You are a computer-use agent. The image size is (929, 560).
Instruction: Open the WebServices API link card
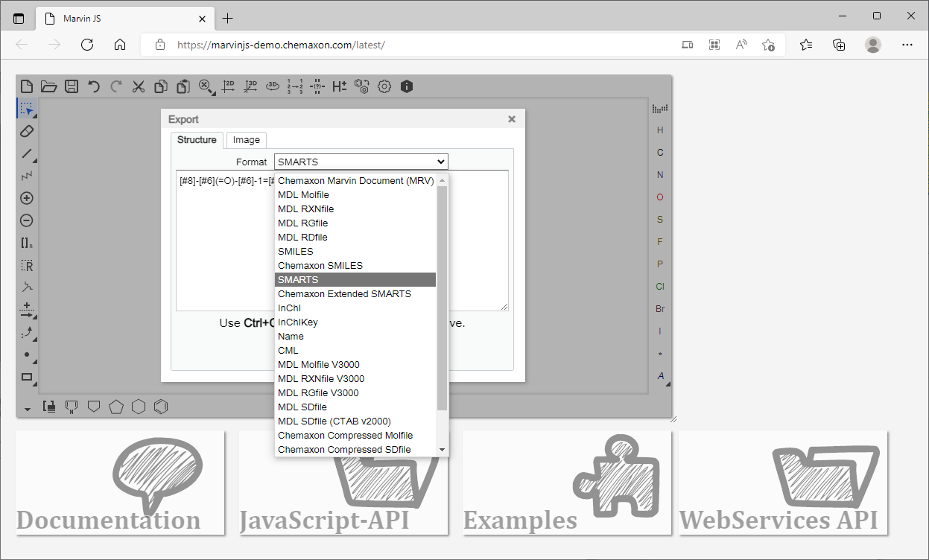pyautogui.click(x=783, y=483)
